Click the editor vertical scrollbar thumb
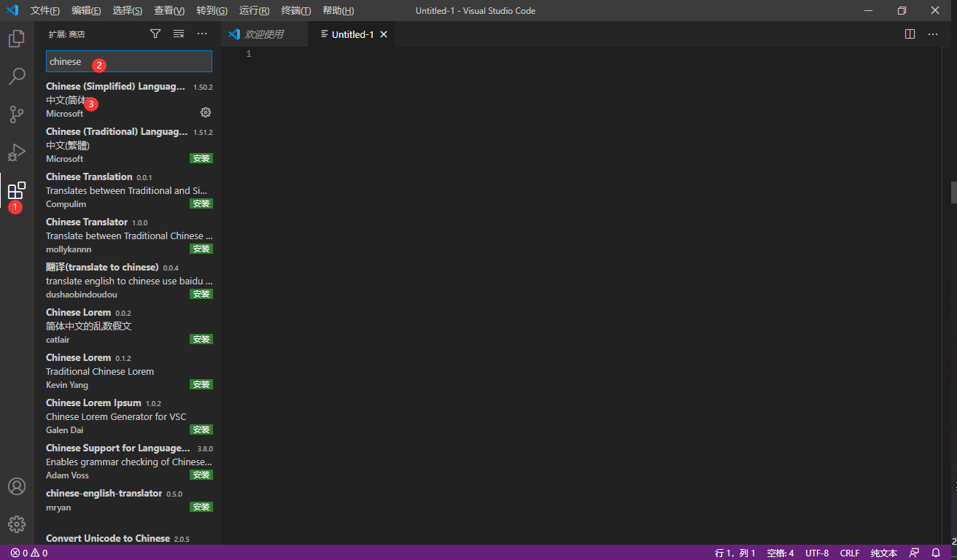 (x=953, y=192)
